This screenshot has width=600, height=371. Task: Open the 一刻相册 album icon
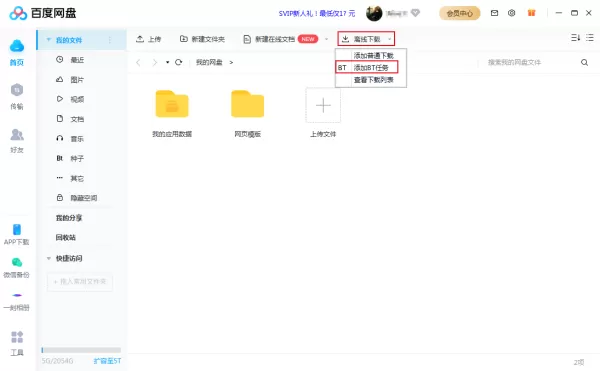16,301
